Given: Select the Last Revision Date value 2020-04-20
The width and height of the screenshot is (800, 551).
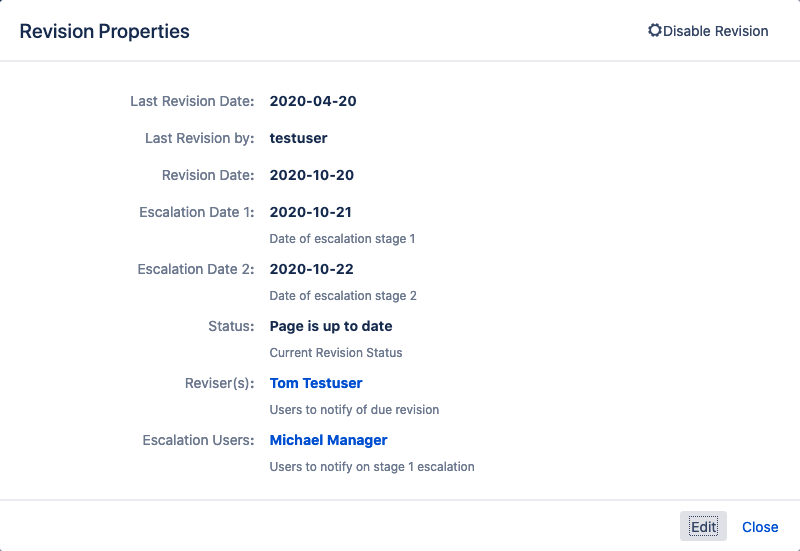Looking at the screenshot, I should pyautogui.click(x=313, y=101).
